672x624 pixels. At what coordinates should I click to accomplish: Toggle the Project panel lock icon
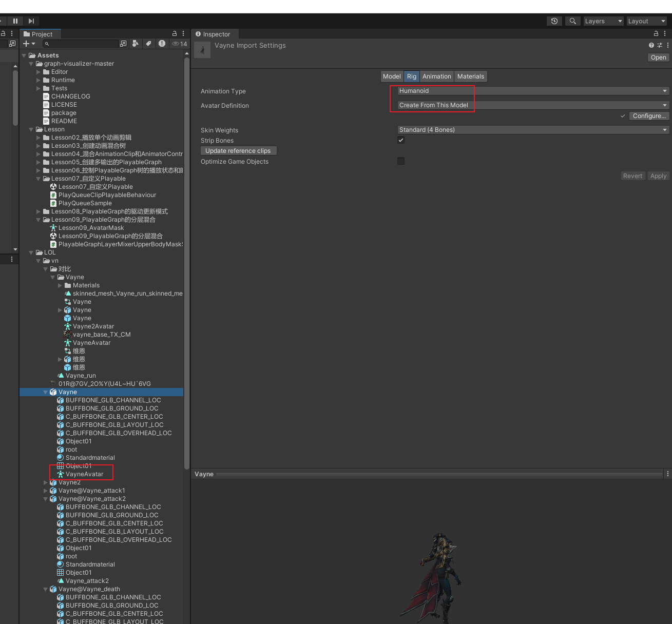click(x=175, y=33)
